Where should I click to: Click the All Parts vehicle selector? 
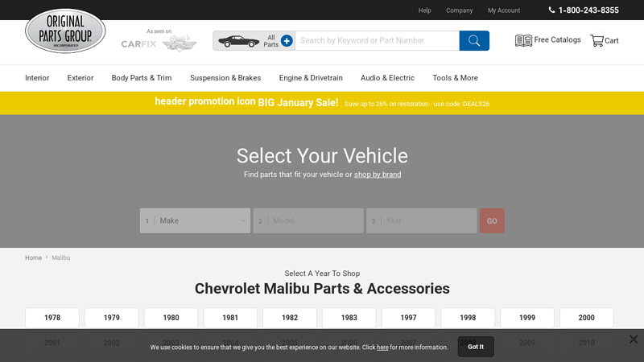point(254,41)
